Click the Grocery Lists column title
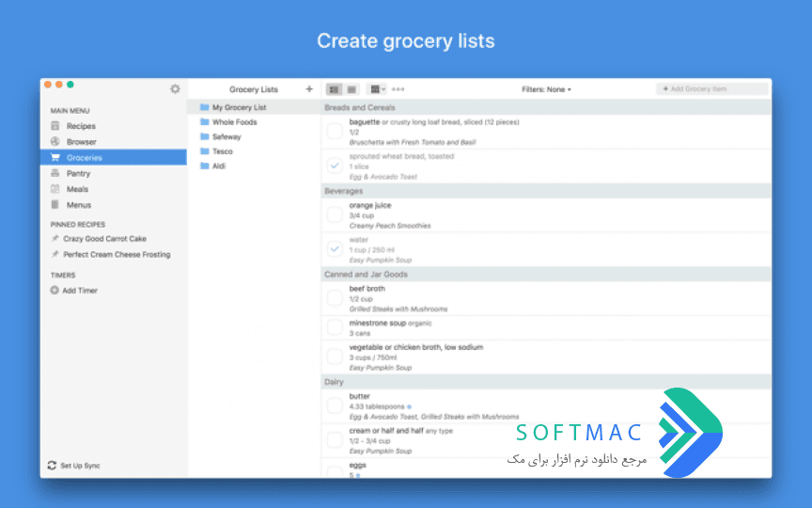Screen dimensions: 812x508 254,89
